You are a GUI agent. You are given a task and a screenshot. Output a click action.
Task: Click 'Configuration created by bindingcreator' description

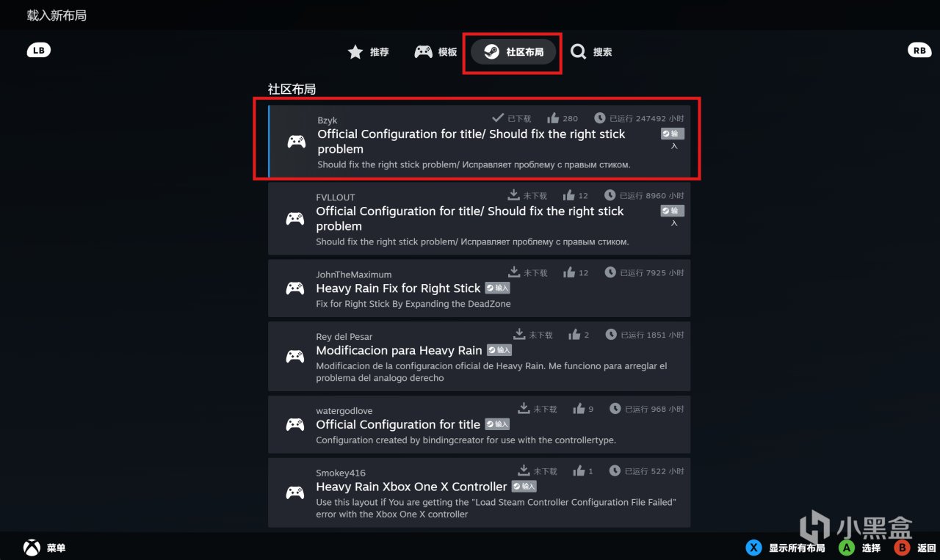click(466, 440)
